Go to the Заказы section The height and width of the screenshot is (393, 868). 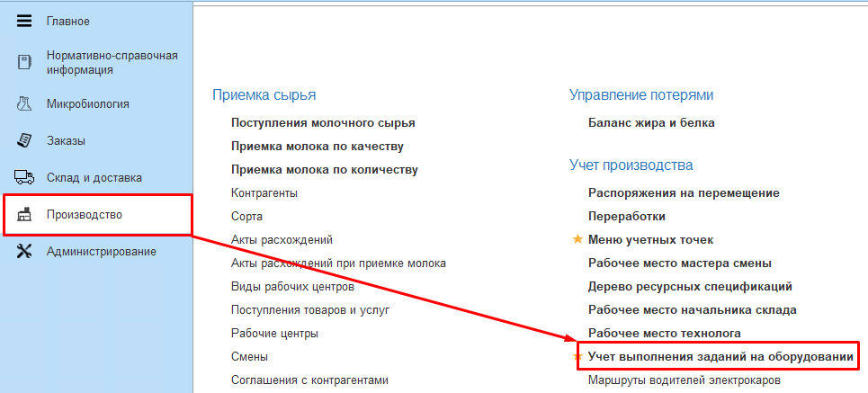(66, 140)
